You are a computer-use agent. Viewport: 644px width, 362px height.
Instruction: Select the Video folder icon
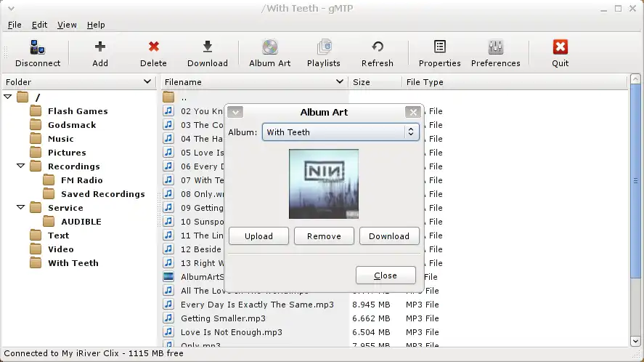tap(36, 249)
